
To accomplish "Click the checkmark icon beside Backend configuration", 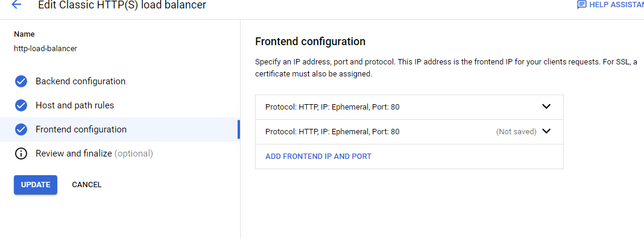I will coord(21,82).
